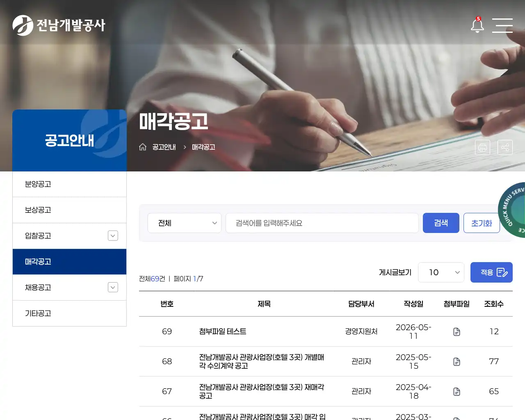Viewport: 525px width, 420px height.
Task: Go to 보상공고 in sidebar
Action: 69,210
